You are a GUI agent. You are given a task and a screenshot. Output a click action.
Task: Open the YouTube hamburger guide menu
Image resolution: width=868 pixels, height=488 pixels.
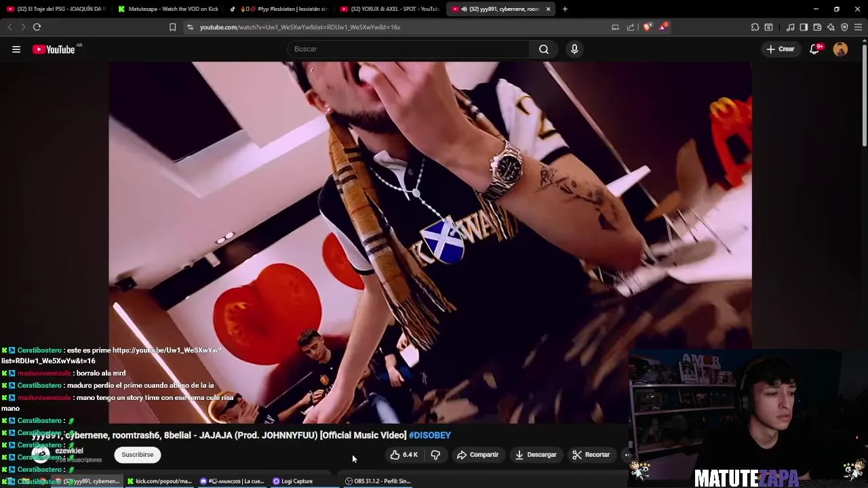click(x=16, y=49)
